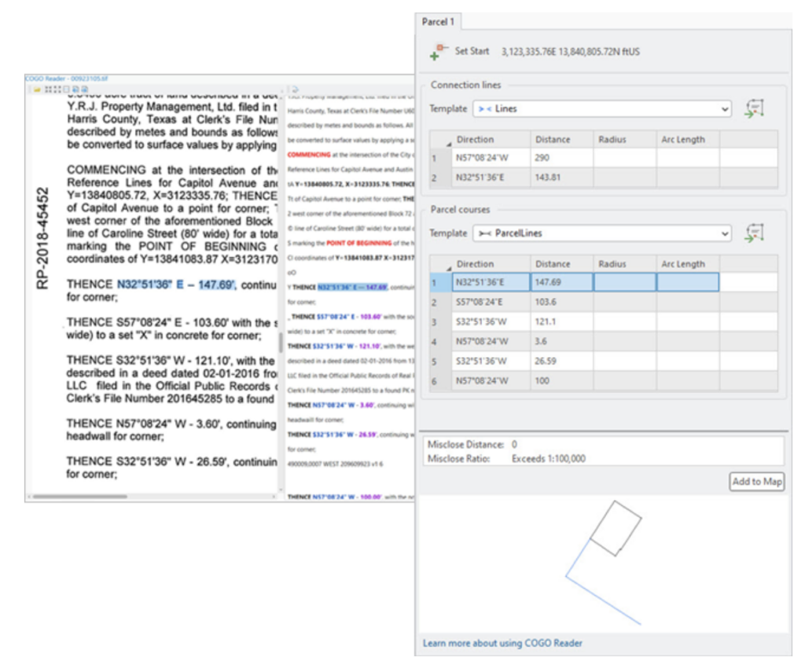Select parcel course distance 103.6
The image size is (805, 672).
coord(562,303)
